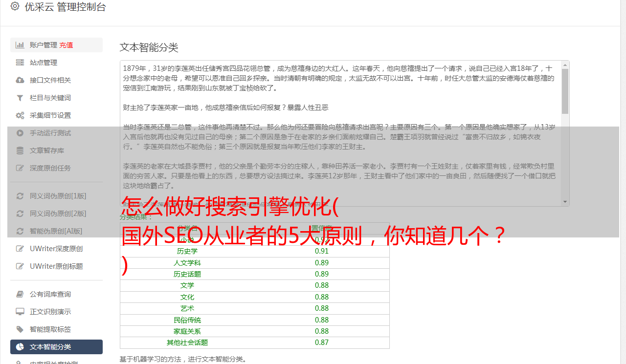Image resolution: width=626 pixels, height=364 pixels.
Task: Click the 历史学 category cell
Action: pos(187,251)
